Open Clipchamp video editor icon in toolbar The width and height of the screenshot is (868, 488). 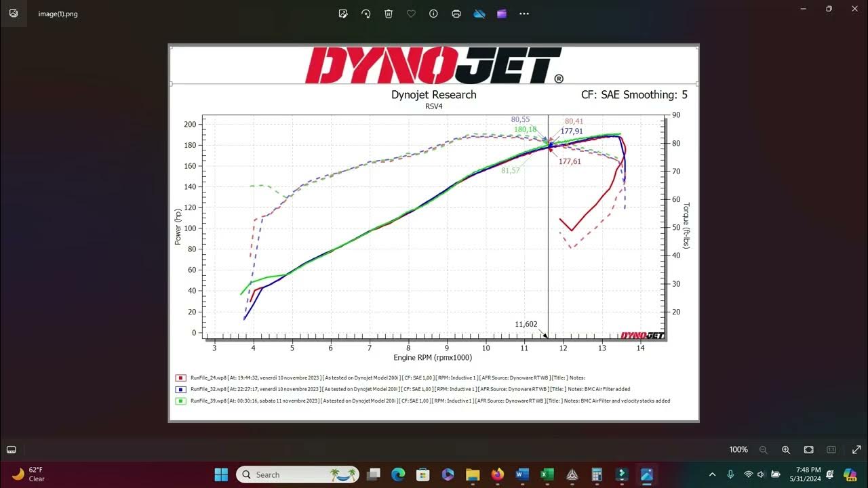pyautogui.click(x=502, y=14)
